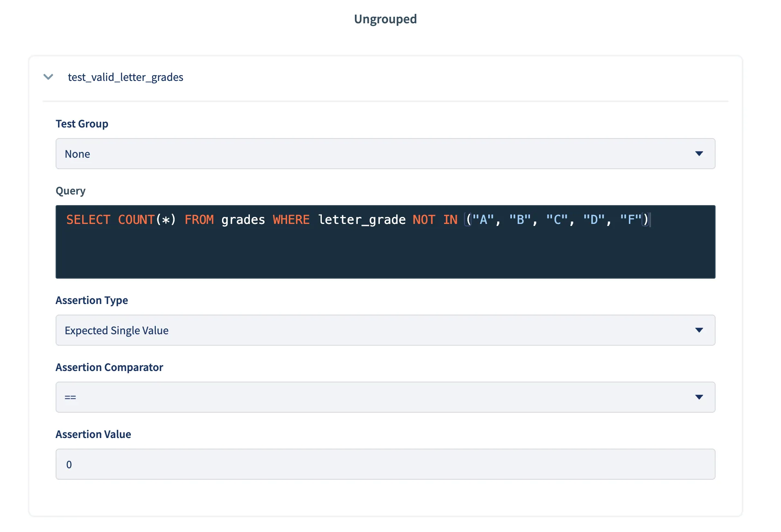Click the Assertion Comparator dropdown arrow icon
This screenshot has width=781, height=532.
(699, 397)
